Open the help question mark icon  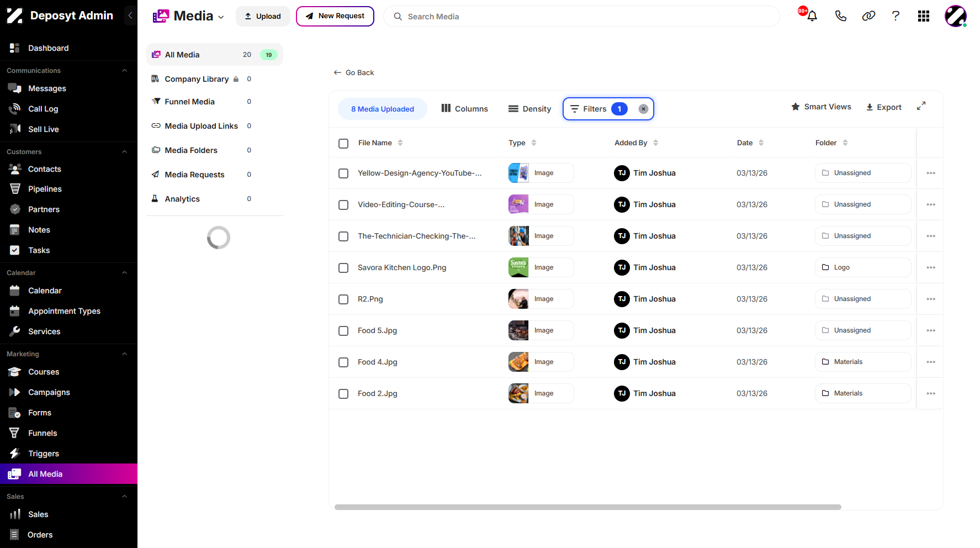tap(896, 16)
